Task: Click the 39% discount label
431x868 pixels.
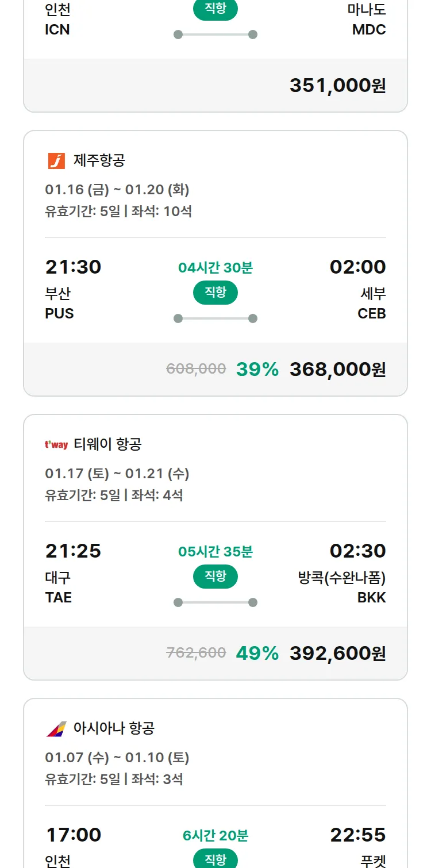Action: [x=257, y=370]
